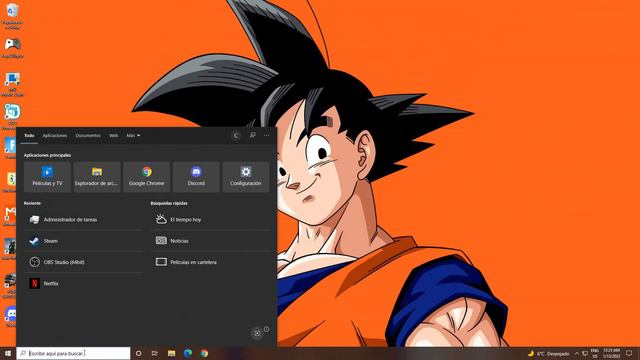Open Películas en cartelera quick search
The width and height of the screenshot is (640, 360).
click(x=211, y=262)
